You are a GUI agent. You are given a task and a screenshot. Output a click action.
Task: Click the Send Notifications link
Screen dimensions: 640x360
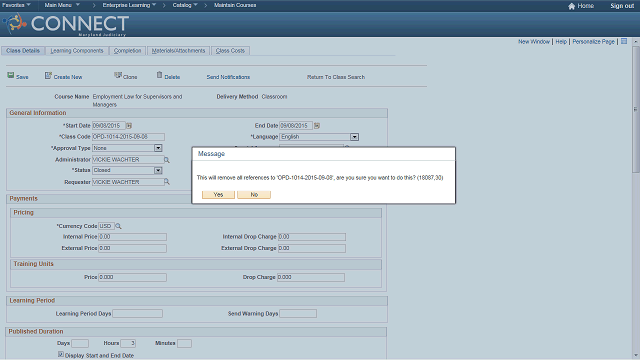(228, 77)
